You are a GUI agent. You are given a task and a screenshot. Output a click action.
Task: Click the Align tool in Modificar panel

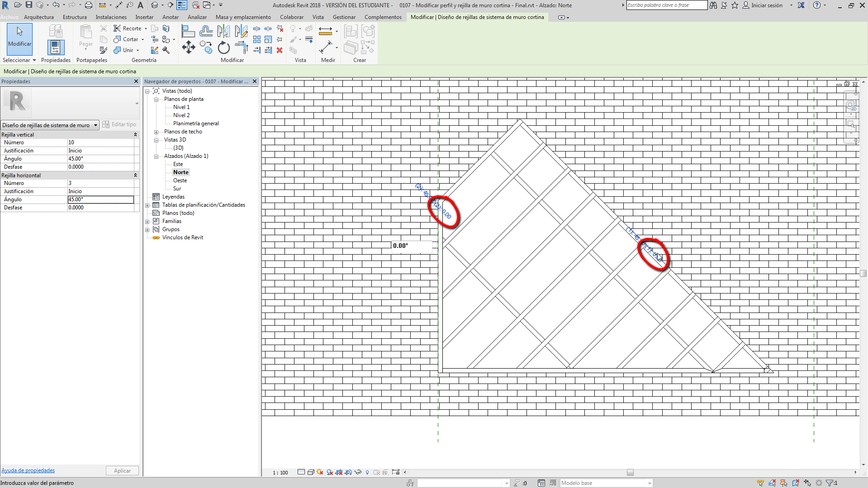(188, 31)
